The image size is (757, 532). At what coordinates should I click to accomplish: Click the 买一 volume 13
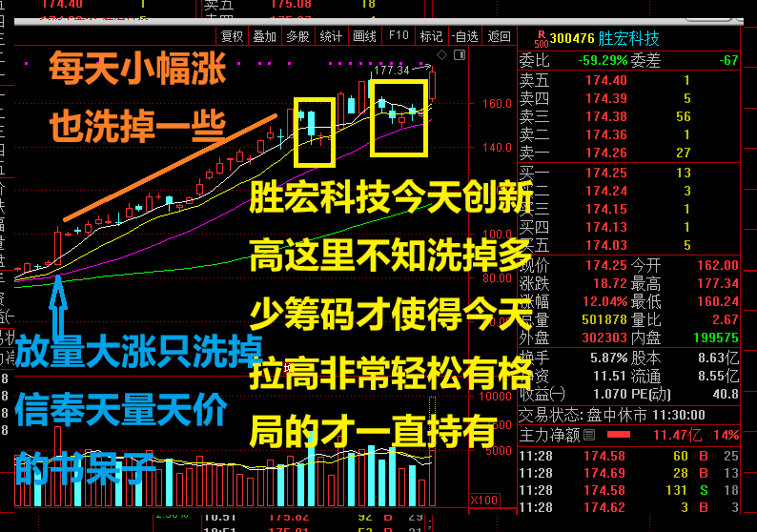(x=684, y=173)
